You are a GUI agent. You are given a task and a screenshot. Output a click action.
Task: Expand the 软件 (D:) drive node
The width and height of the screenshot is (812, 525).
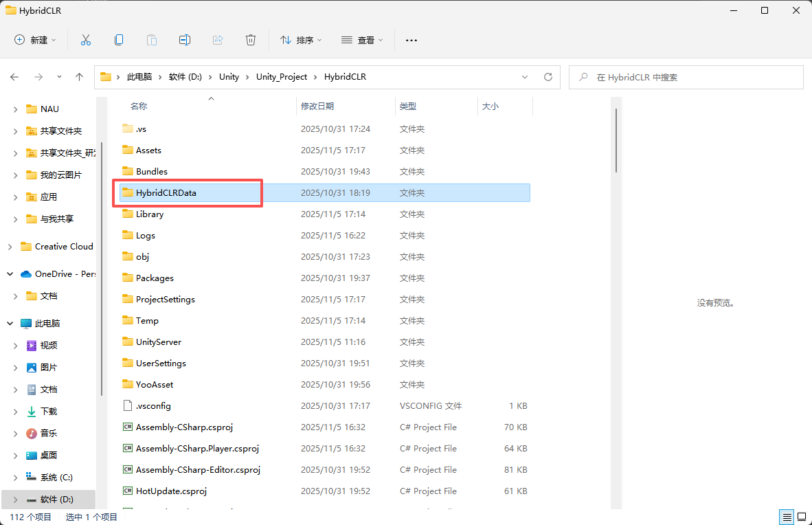16,500
